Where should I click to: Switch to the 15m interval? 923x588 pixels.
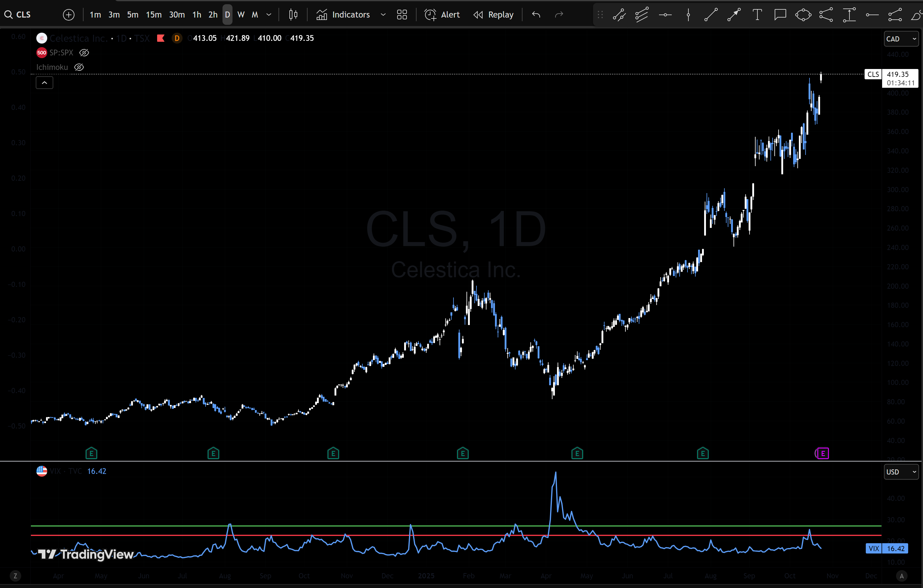click(x=154, y=15)
